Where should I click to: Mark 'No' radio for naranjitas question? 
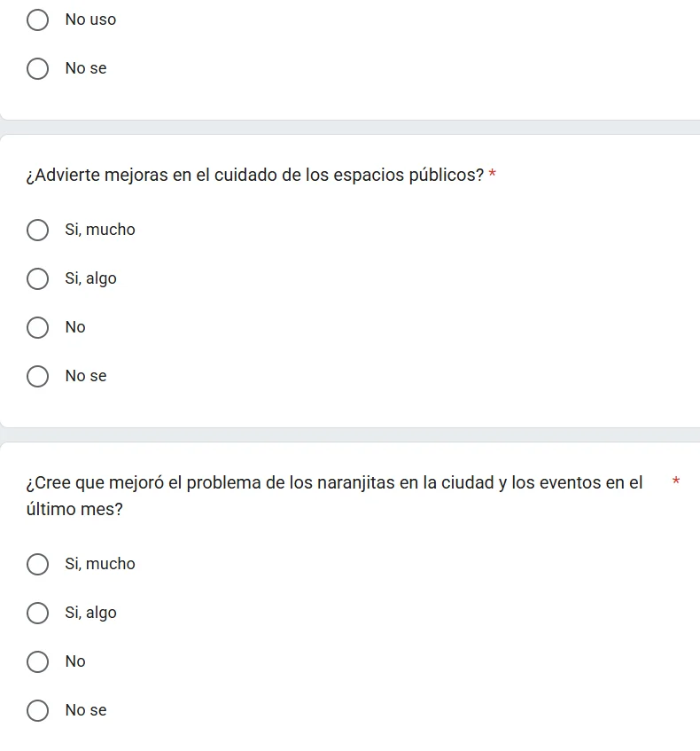(x=37, y=662)
